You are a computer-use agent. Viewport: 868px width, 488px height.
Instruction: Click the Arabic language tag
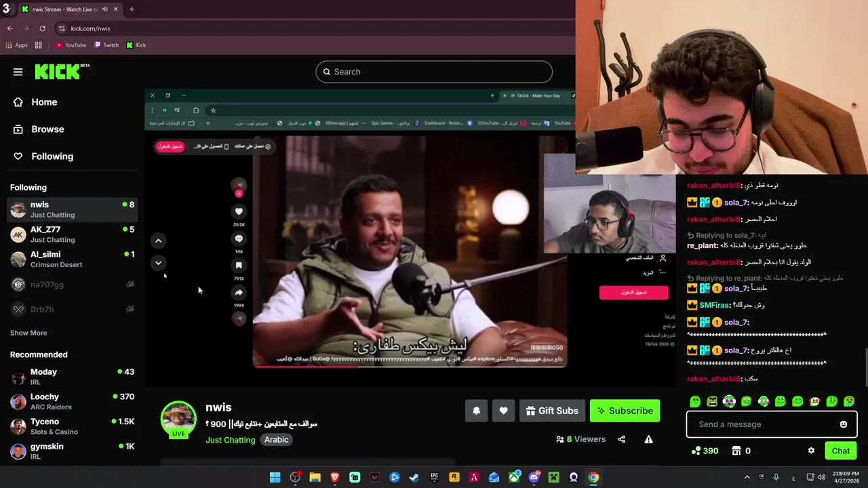pyautogui.click(x=276, y=440)
